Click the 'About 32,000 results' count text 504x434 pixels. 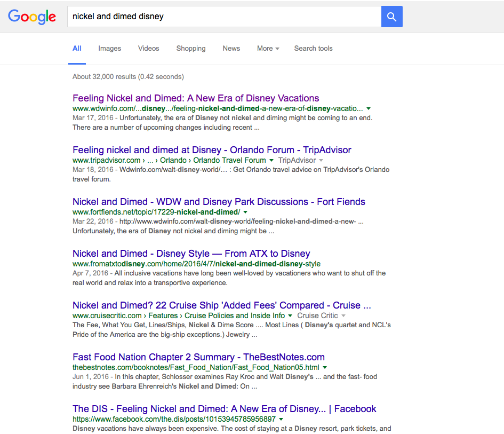[128, 76]
